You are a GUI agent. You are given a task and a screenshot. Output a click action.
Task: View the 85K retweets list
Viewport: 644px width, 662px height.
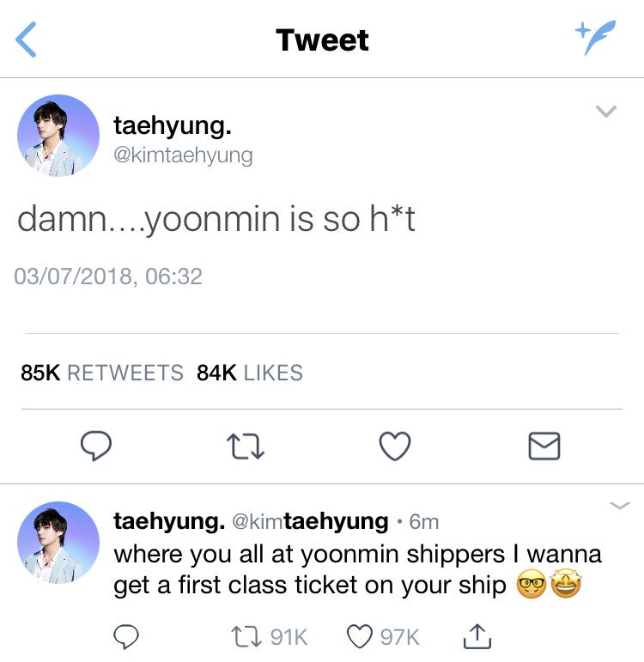coord(102,373)
